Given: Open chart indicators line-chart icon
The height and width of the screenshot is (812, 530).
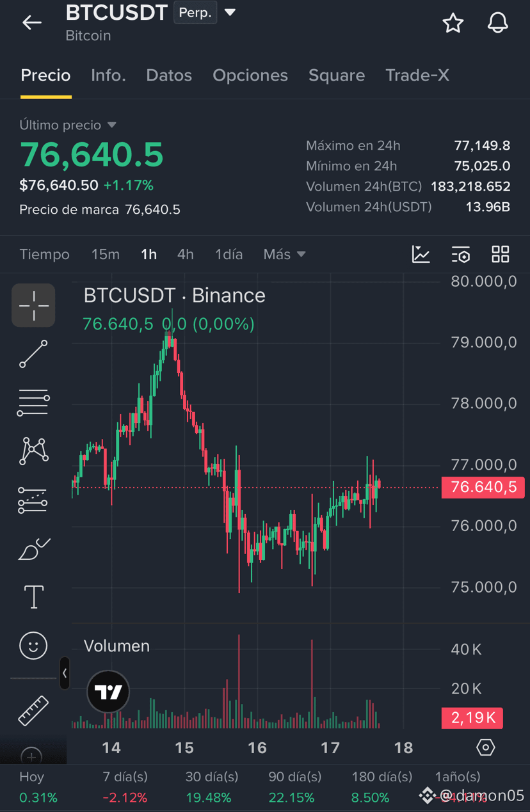Looking at the screenshot, I should tap(421, 254).
